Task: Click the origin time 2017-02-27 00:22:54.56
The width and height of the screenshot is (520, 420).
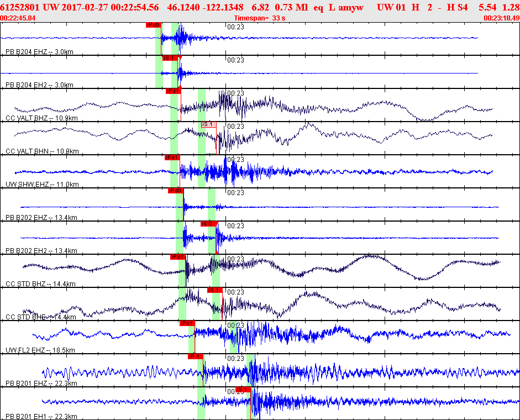Action: click(x=110, y=7)
